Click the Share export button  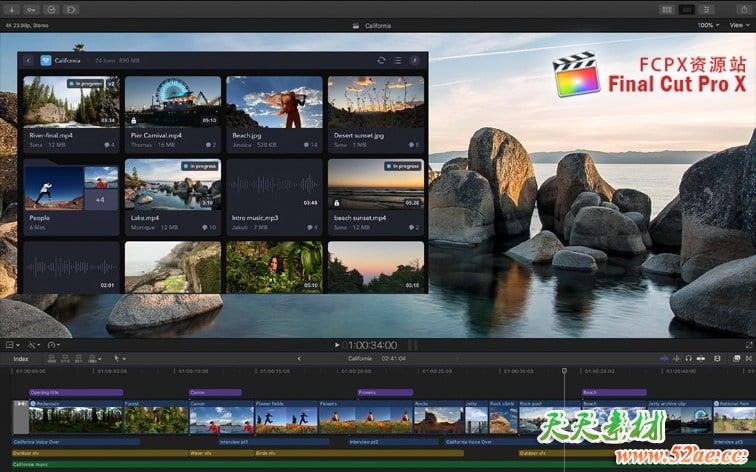(x=744, y=10)
